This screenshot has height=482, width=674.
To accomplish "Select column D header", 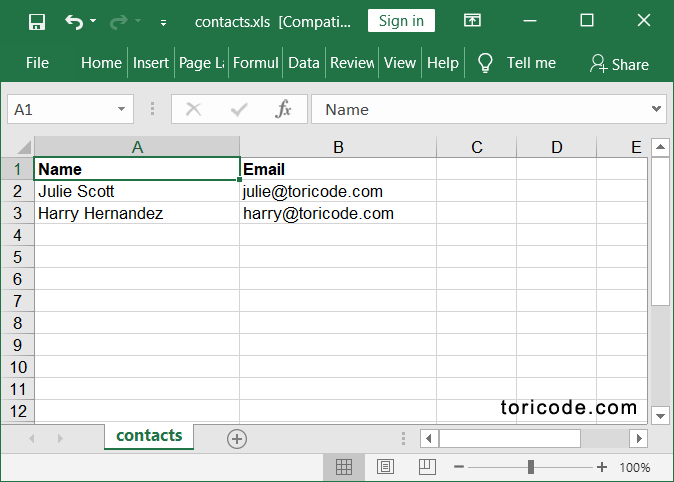I will pyautogui.click(x=557, y=147).
